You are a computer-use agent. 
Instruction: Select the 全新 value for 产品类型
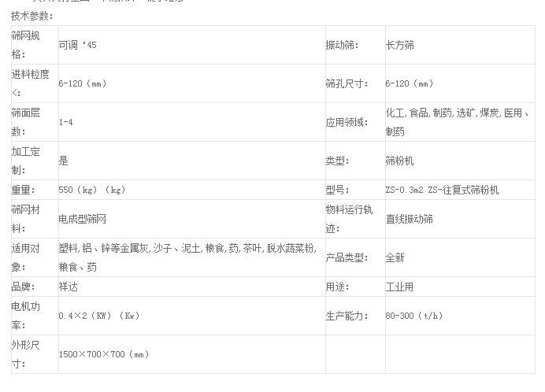coord(395,257)
